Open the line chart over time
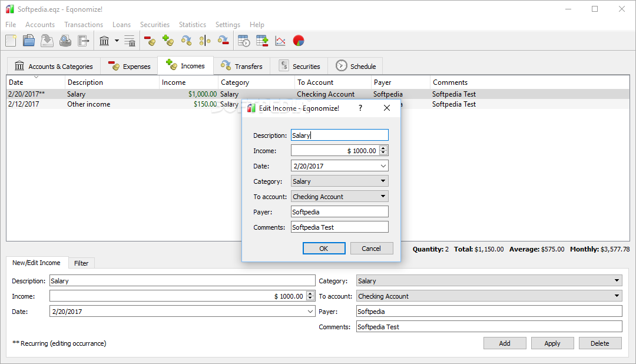This screenshot has width=636, height=364. [x=280, y=41]
